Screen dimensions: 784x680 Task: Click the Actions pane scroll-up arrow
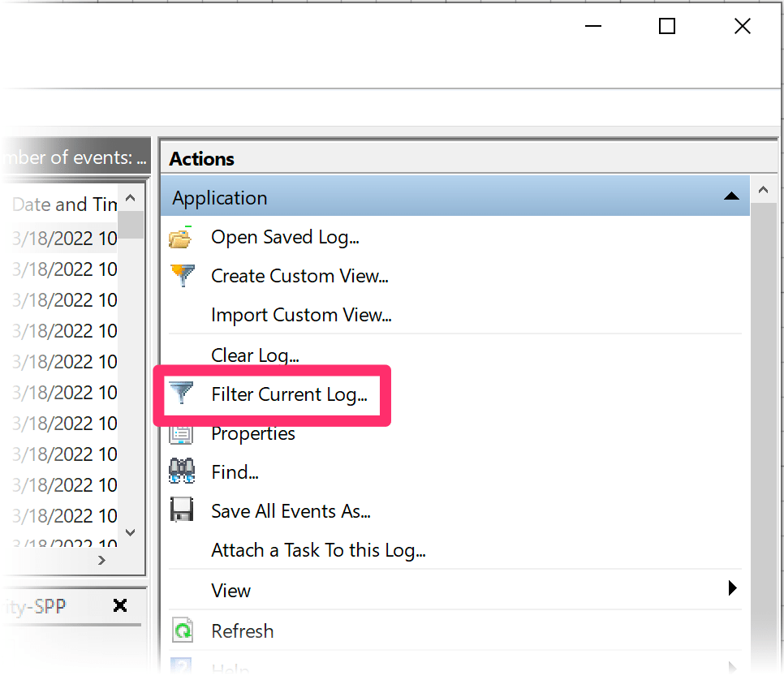pyautogui.click(x=764, y=188)
